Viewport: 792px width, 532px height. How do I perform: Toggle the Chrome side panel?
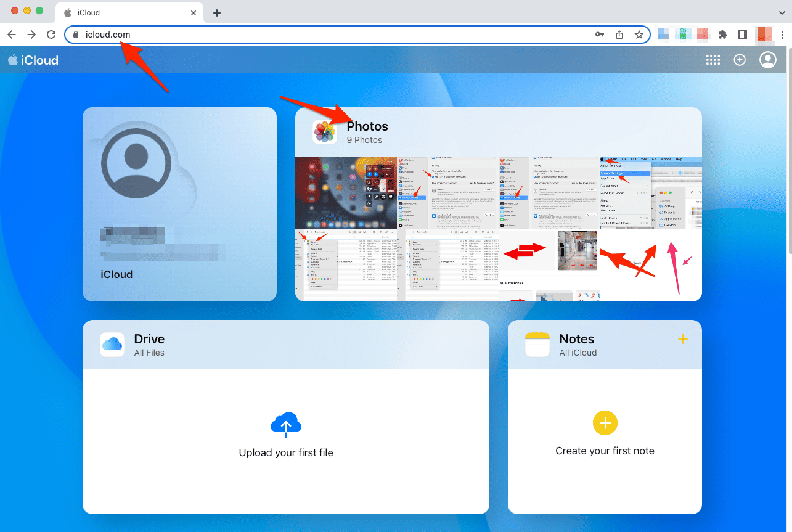tap(743, 35)
